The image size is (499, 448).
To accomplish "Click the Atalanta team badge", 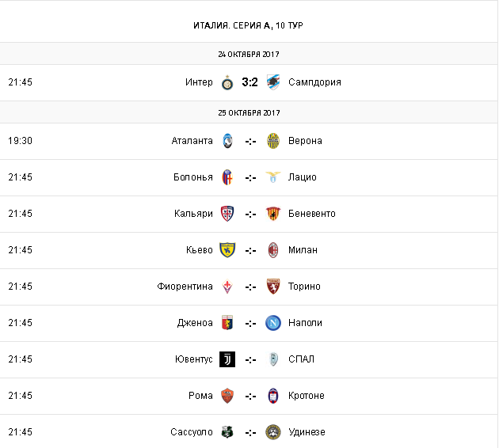I will [x=227, y=141].
